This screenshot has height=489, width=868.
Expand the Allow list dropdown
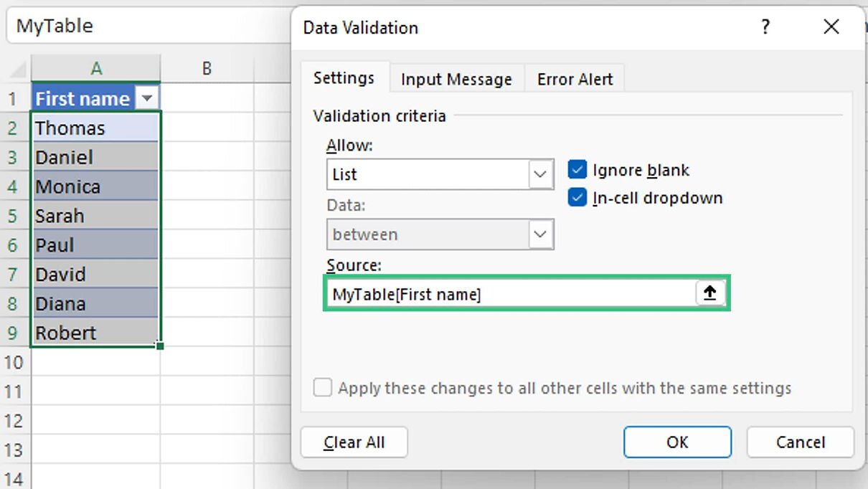pyautogui.click(x=540, y=174)
